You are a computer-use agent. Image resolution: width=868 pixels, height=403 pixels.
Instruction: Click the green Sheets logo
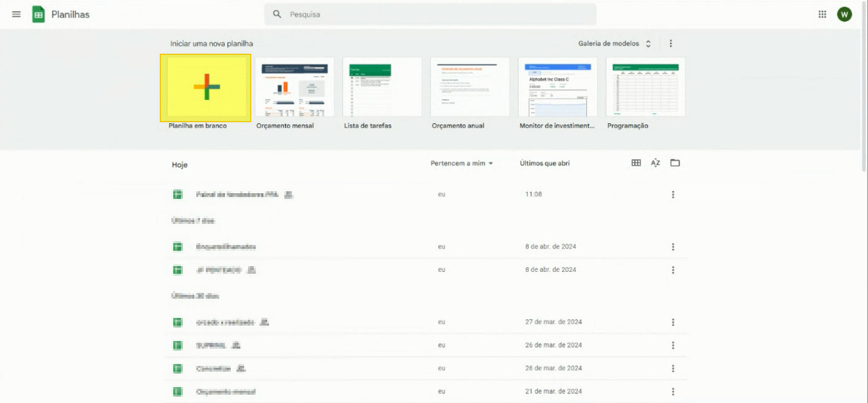click(x=38, y=14)
